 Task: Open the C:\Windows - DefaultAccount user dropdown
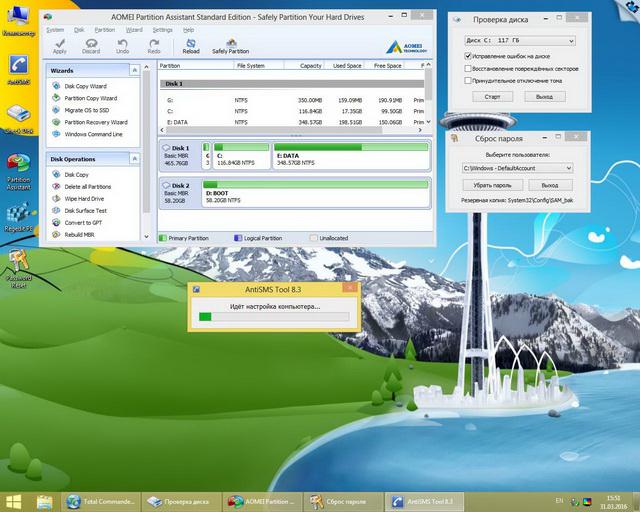(517, 168)
